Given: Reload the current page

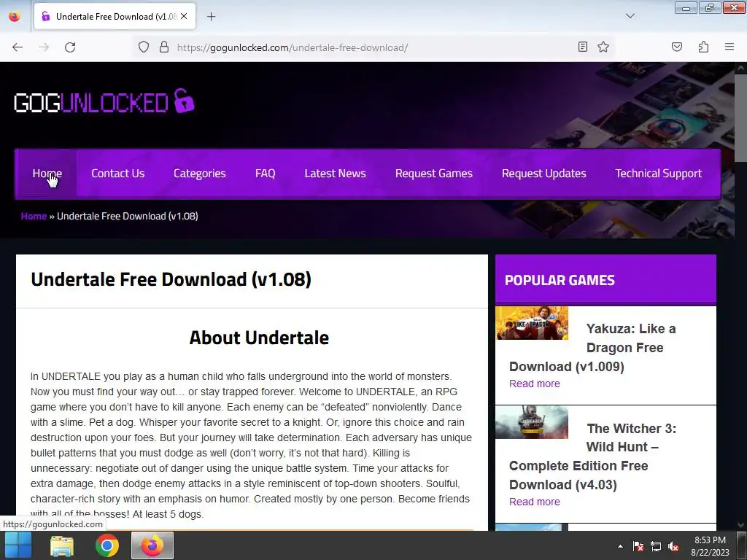Looking at the screenshot, I should (70, 47).
